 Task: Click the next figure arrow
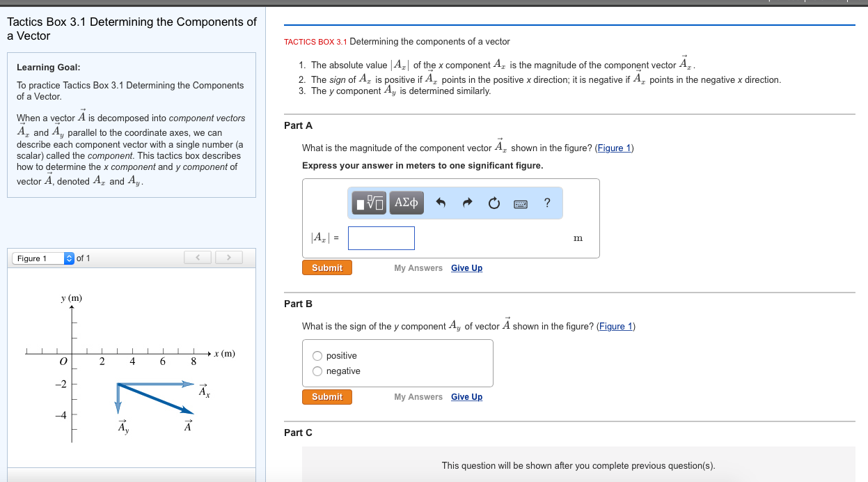pos(228,257)
